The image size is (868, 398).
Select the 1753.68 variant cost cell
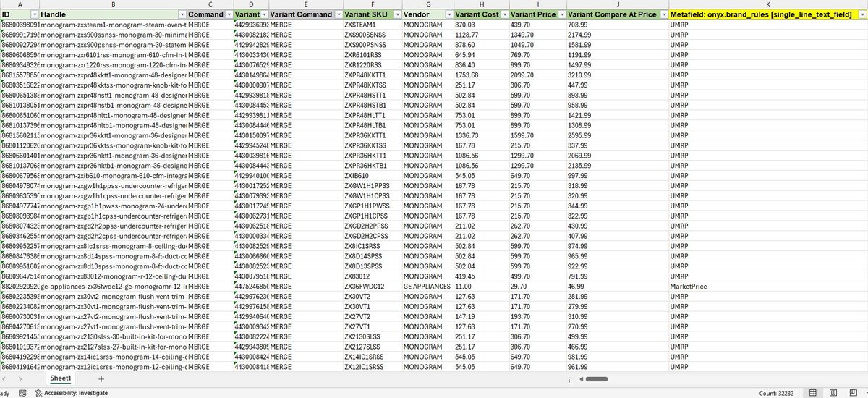point(481,75)
